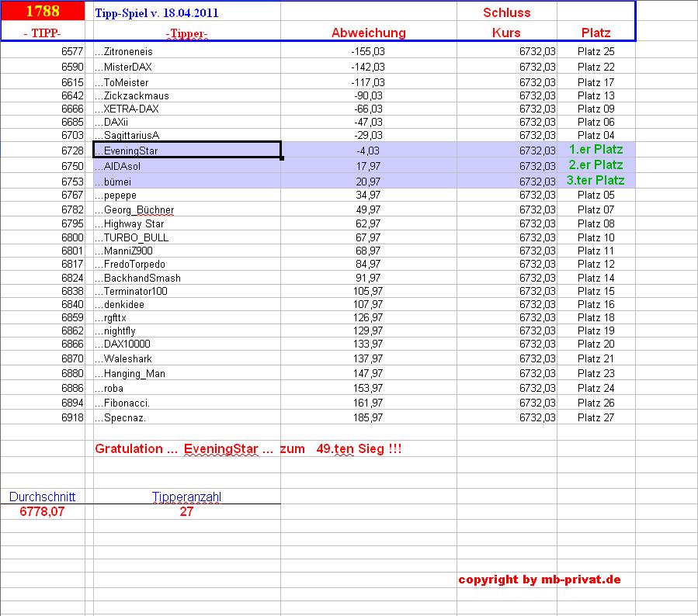This screenshot has width=698, height=616.
Task: Click the -Tipper- column header
Action: tap(186, 33)
